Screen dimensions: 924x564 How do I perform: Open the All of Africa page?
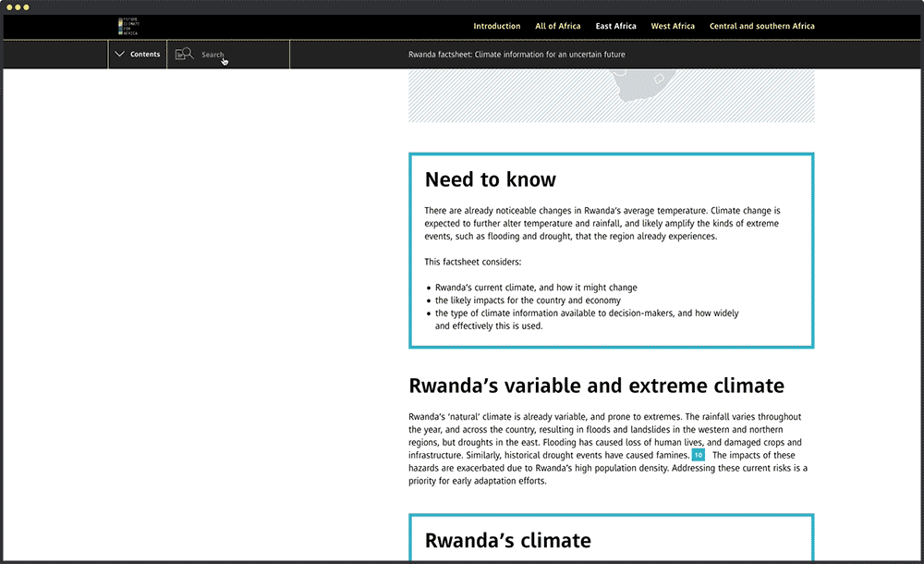coord(558,26)
